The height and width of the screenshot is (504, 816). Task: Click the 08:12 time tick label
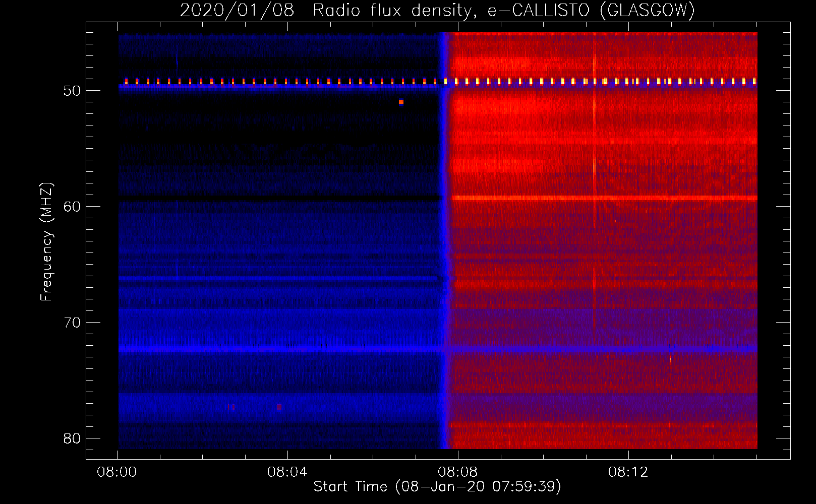point(628,472)
